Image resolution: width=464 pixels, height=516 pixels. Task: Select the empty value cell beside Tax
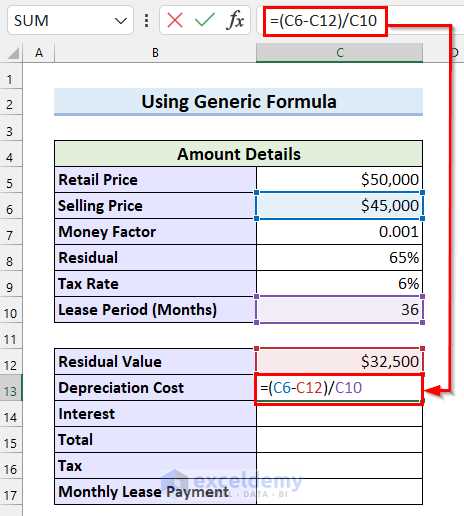click(339, 466)
